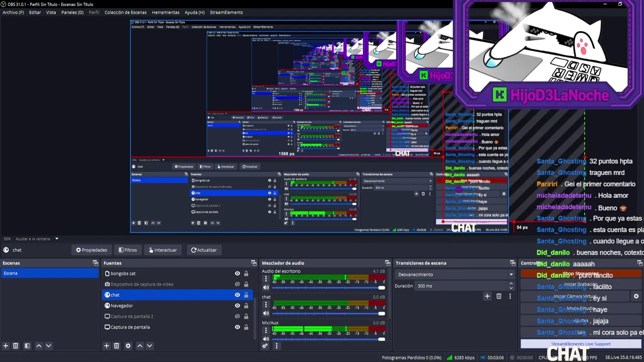Viewport: 644px width, 362px height.
Task: Open the Colección de Escenas menu
Action: (125, 12)
